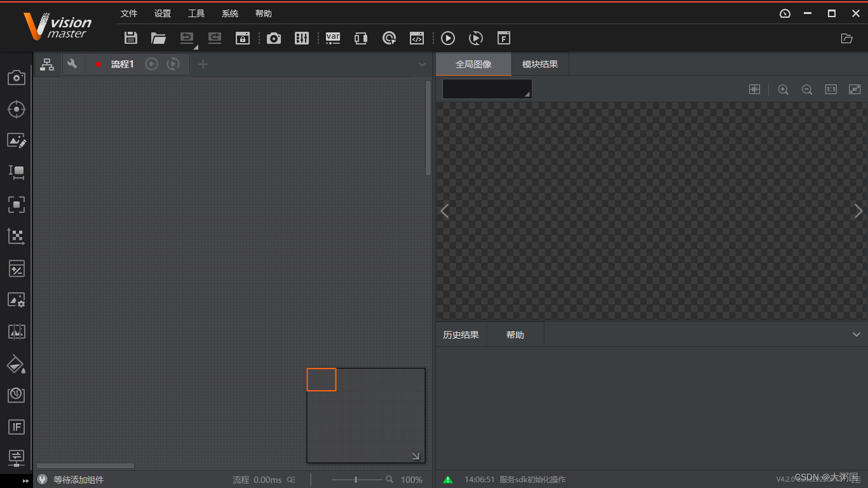Collapse the minimap with corner arrow
The height and width of the screenshot is (488, 868).
(416, 456)
